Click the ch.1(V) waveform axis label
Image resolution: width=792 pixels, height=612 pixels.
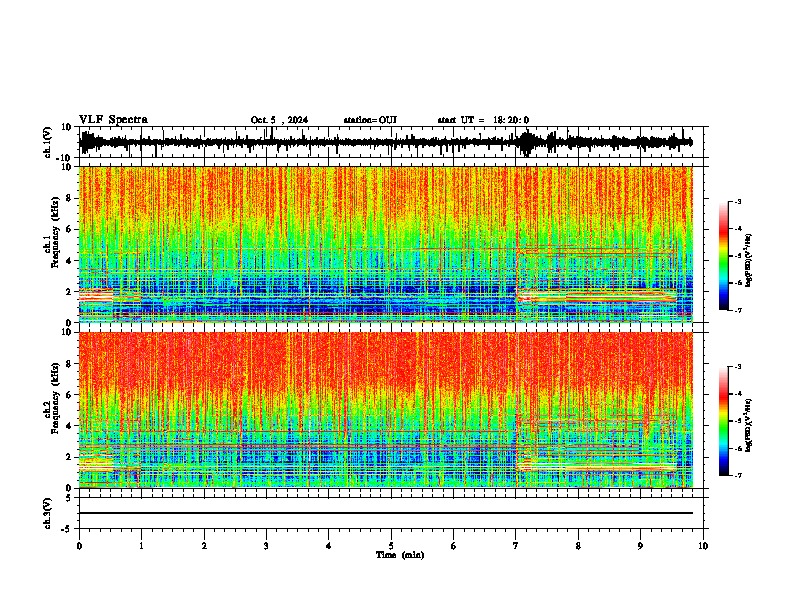pyautogui.click(x=48, y=142)
